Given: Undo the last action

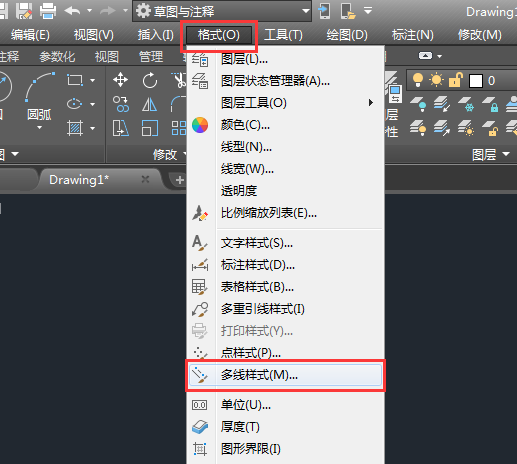Looking at the screenshot, I should [x=72, y=11].
